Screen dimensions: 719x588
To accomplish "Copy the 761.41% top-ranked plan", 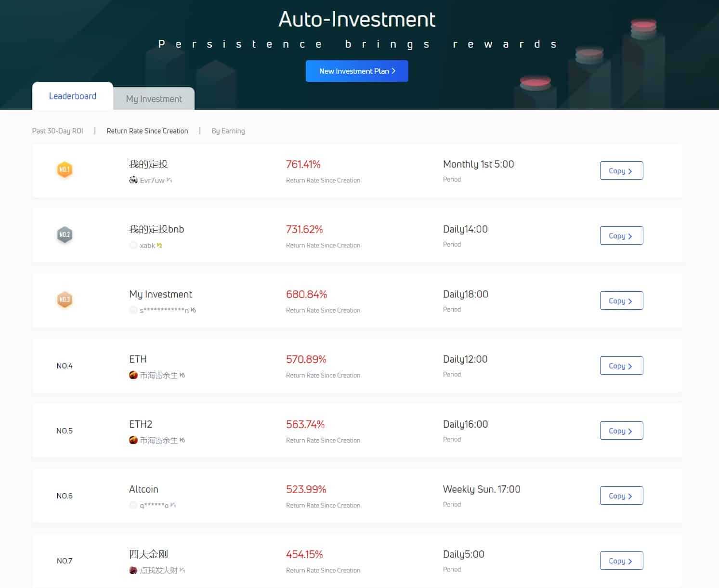I will 621,171.
